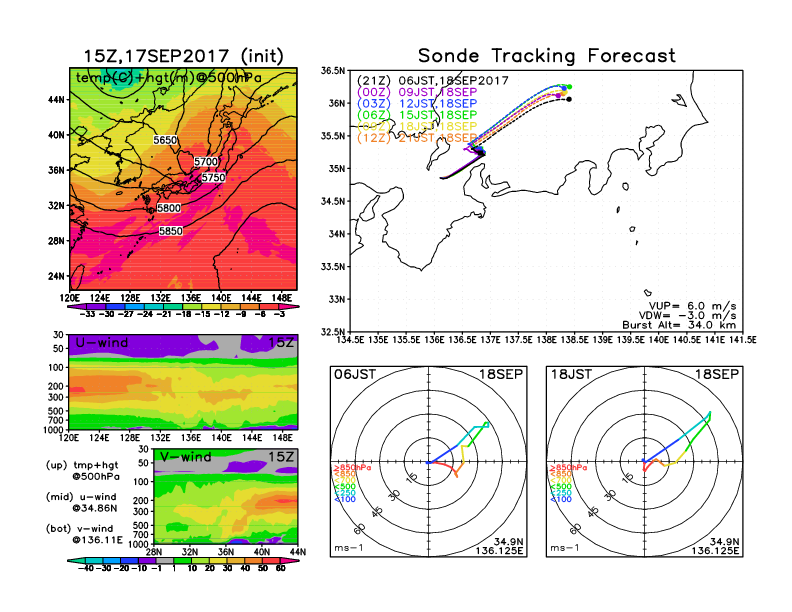Click the 5650 height contour label
Viewport: 792px width, 612px height.
click(165, 140)
